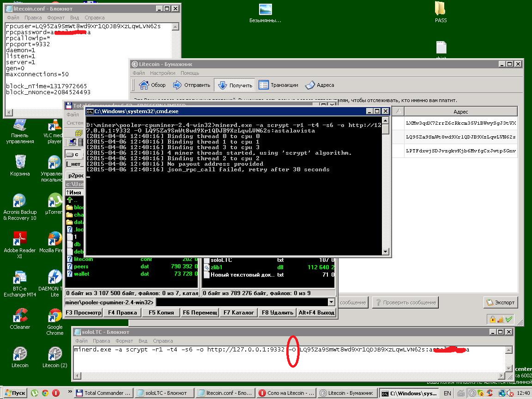Click the muted volume icon in tray
This screenshot has width=532, height=399.
[x=510, y=393]
